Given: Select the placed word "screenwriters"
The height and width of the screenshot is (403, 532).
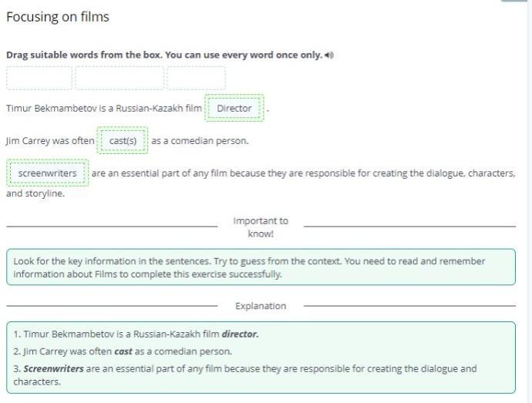Looking at the screenshot, I should 48,173.
